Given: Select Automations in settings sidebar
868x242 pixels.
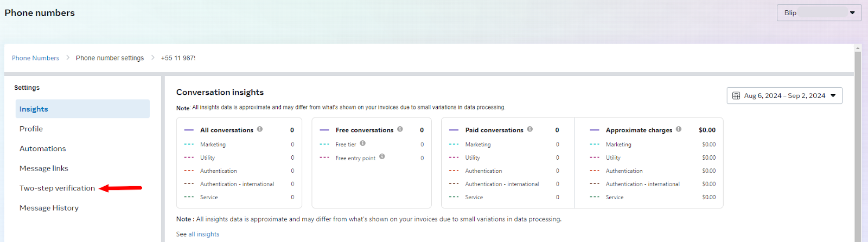Looking at the screenshot, I should pos(42,148).
